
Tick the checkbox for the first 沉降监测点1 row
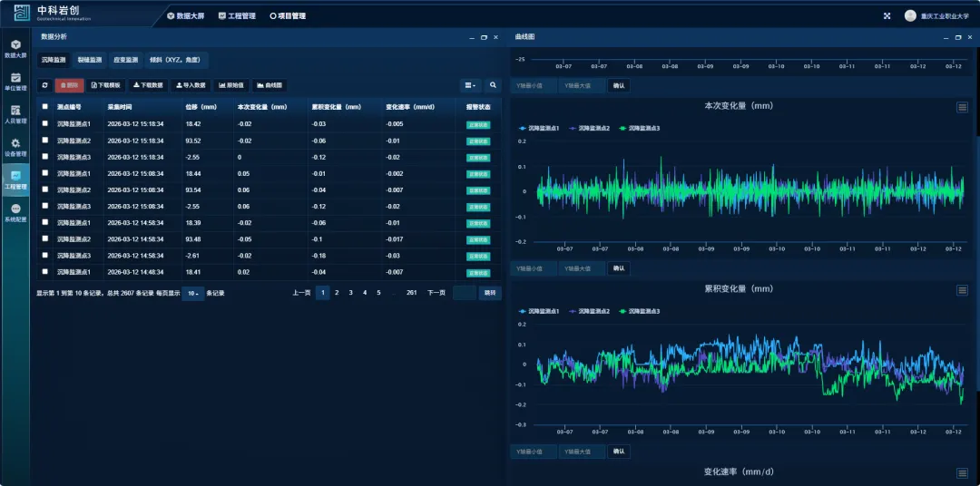tap(45, 123)
